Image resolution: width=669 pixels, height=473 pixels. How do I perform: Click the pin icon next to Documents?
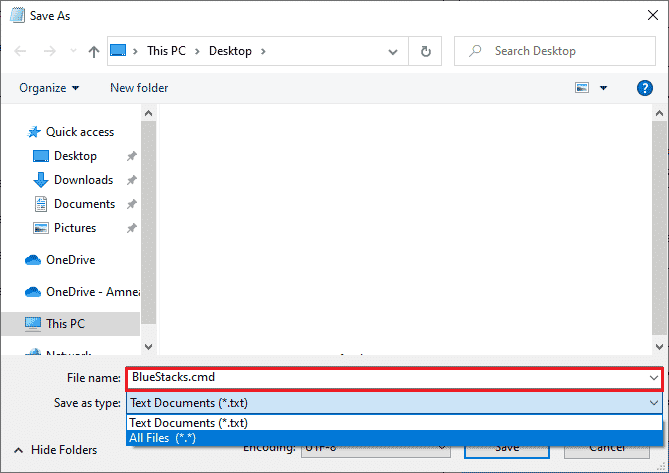(x=131, y=204)
